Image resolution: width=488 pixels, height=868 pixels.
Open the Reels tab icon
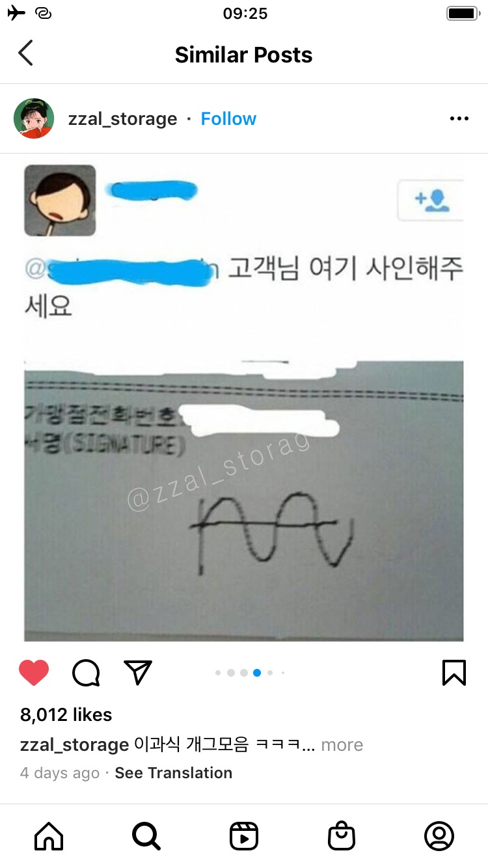coord(244,836)
